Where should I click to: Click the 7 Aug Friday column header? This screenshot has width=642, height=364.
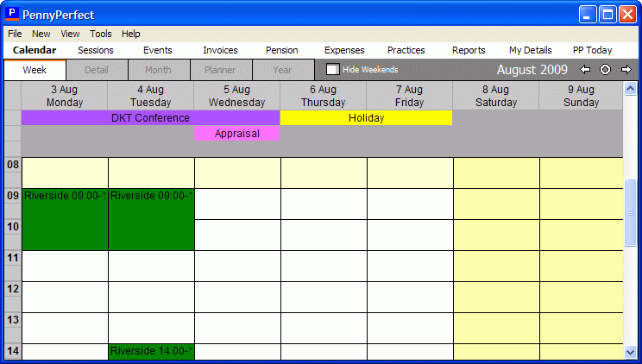(409, 96)
